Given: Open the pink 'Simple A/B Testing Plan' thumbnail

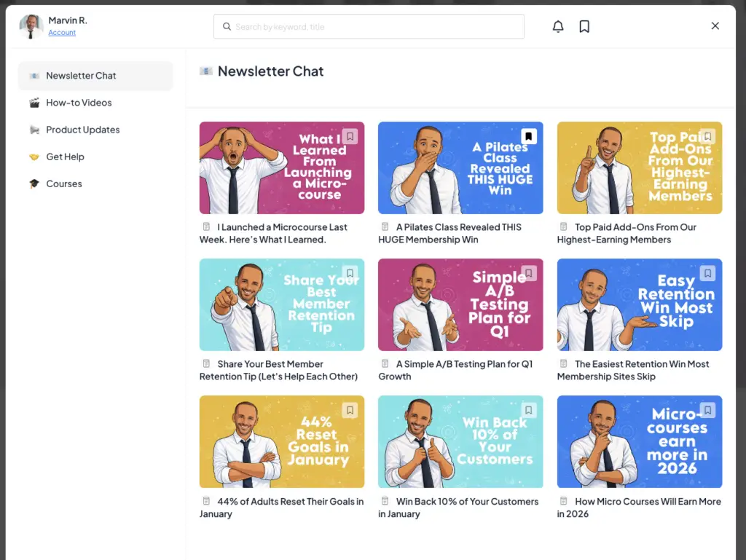Looking at the screenshot, I should [x=460, y=304].
